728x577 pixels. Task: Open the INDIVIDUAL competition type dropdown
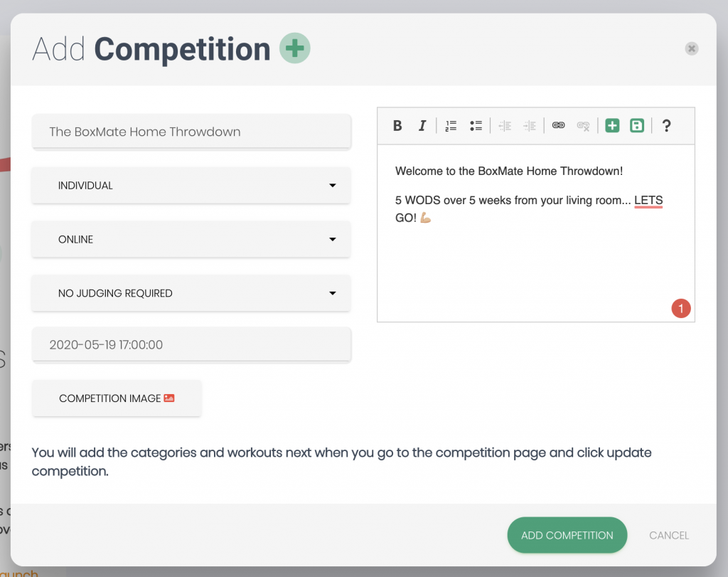click(x=191, y=186)
